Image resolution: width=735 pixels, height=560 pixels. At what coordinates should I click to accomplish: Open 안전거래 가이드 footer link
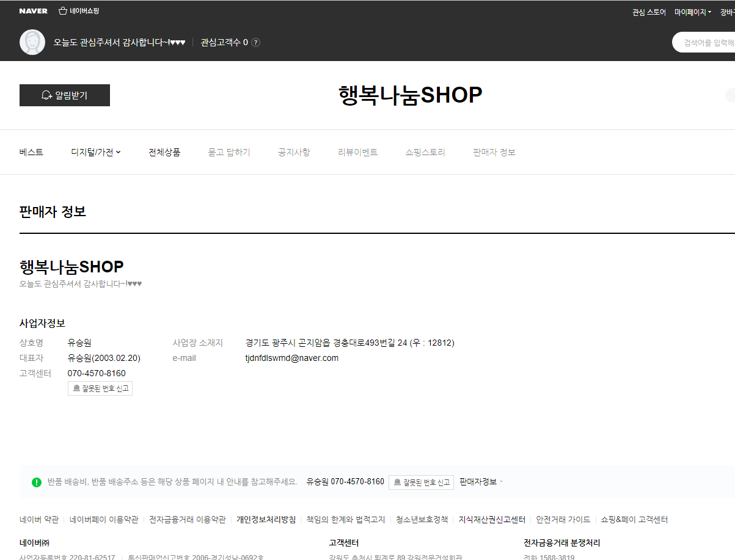click(563, 520)
